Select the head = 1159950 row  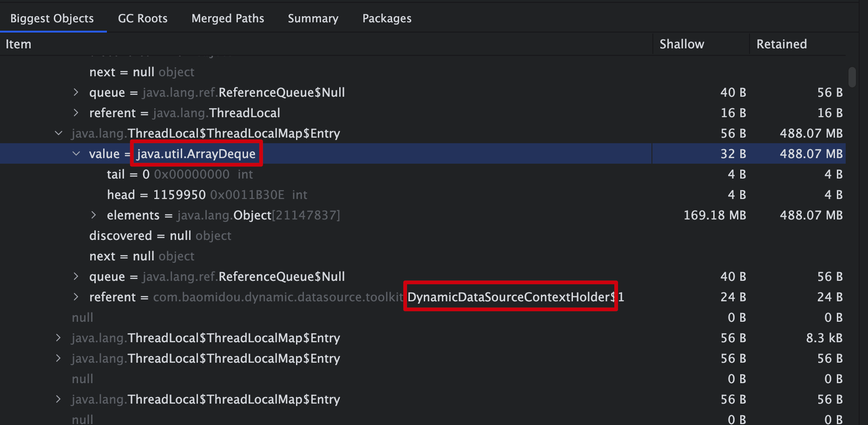422,194
